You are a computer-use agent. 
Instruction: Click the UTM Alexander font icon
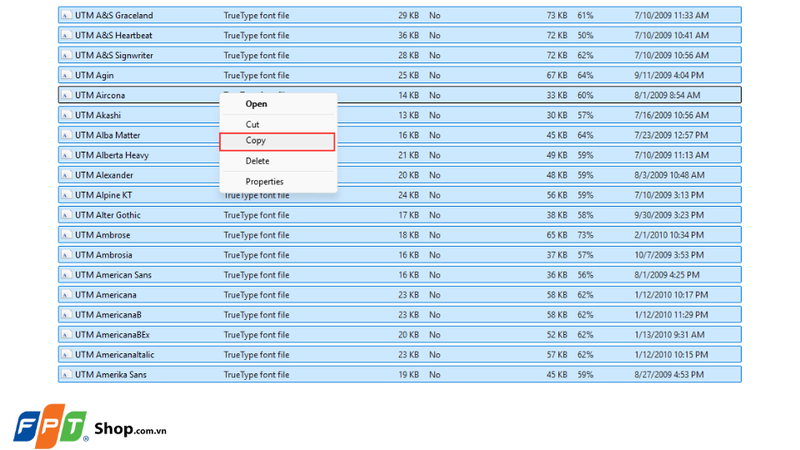click(66, 174)
